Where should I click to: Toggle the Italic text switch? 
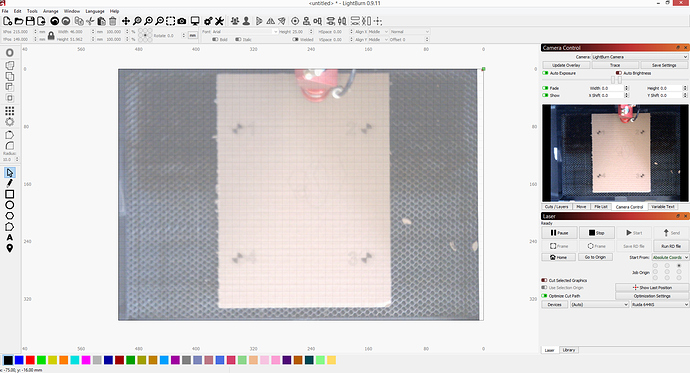tap(238, 39)
